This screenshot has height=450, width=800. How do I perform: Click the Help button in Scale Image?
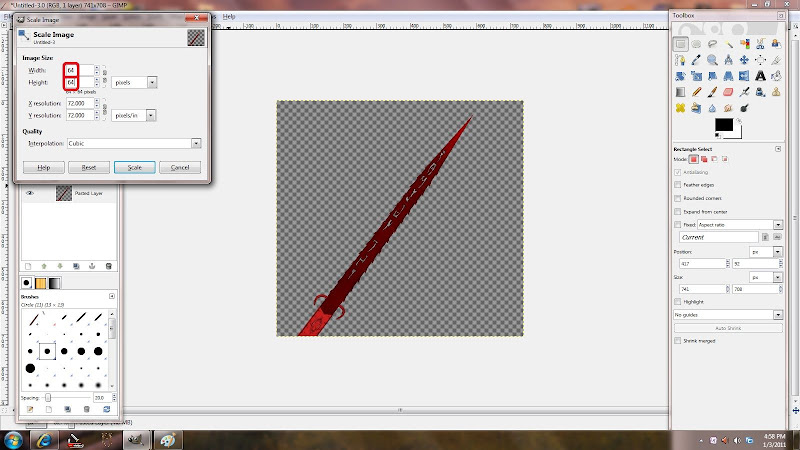(x=44, y=167)
